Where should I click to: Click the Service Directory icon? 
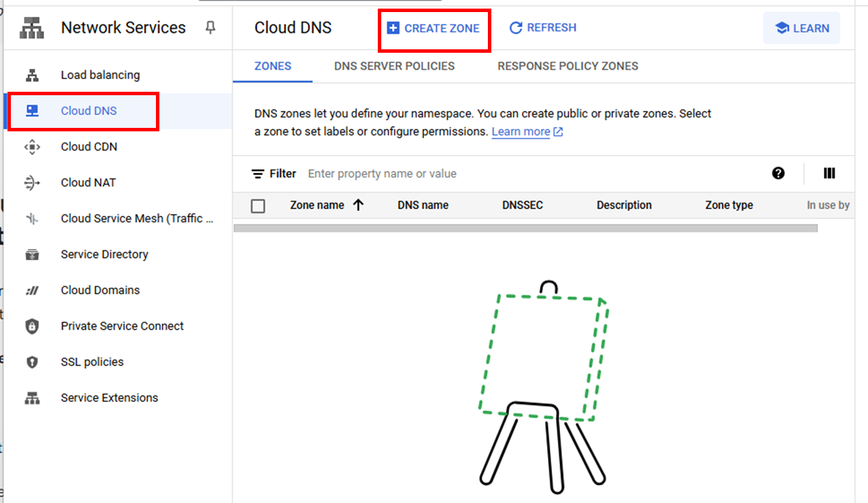coord(32,254)
